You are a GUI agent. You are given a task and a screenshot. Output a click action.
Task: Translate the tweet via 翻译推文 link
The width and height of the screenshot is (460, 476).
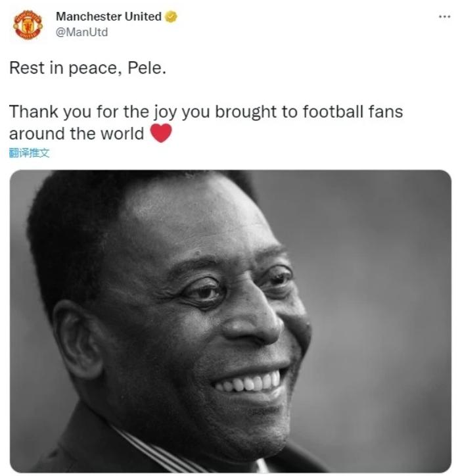(29, 153)
